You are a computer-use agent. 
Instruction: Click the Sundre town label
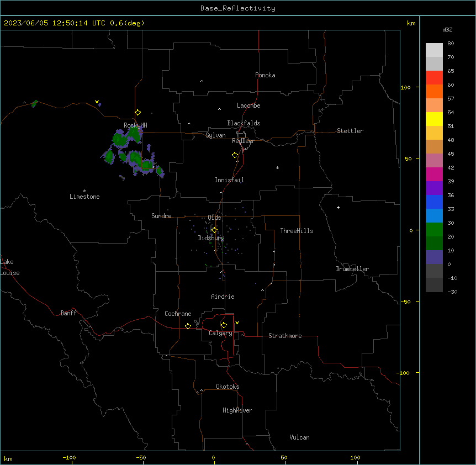point(161,216)
